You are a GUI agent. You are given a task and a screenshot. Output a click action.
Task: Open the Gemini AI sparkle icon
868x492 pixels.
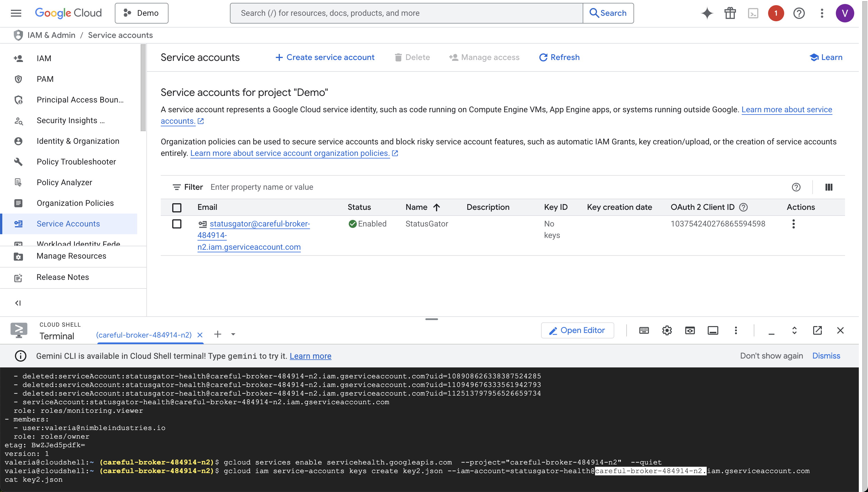707,13
